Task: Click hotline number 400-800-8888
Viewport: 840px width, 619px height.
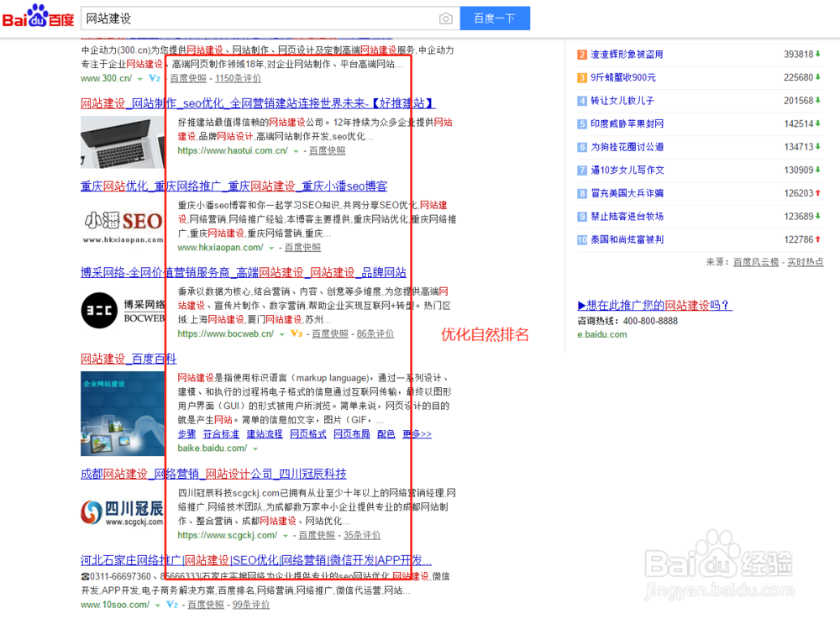Action: pyautogui.click(x=650, y=321)
